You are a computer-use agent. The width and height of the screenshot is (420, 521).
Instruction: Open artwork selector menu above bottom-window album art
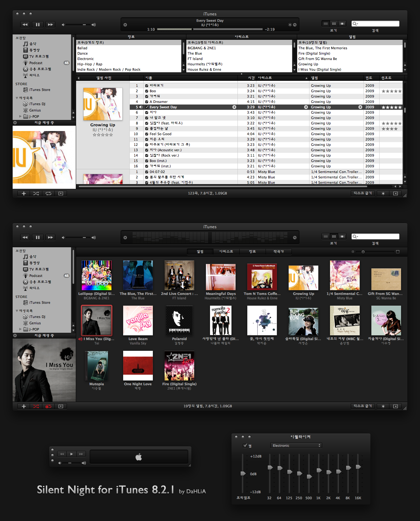(x=15, y=336)
